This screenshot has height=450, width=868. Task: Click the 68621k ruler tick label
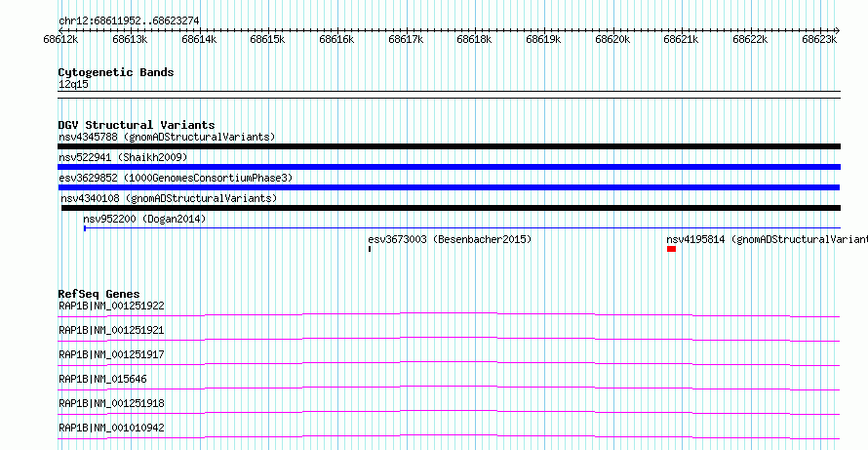coord(681,39)
